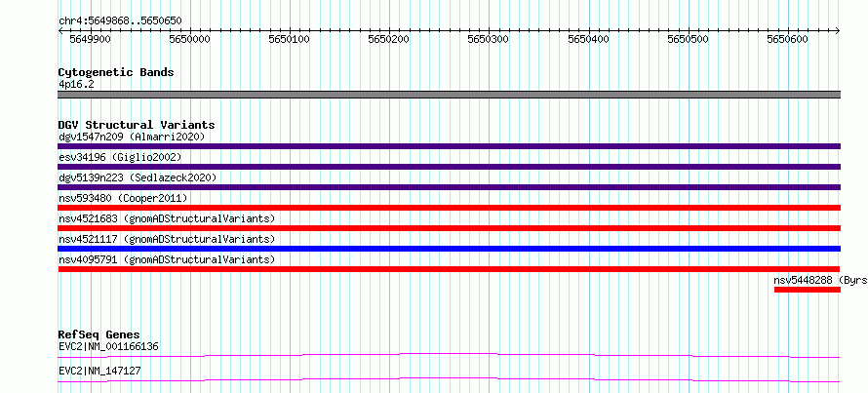Viewport: 868px width, 393px height.
Task: Select the purple bar under dgv5139n223
Action: (x=449, y=187)
